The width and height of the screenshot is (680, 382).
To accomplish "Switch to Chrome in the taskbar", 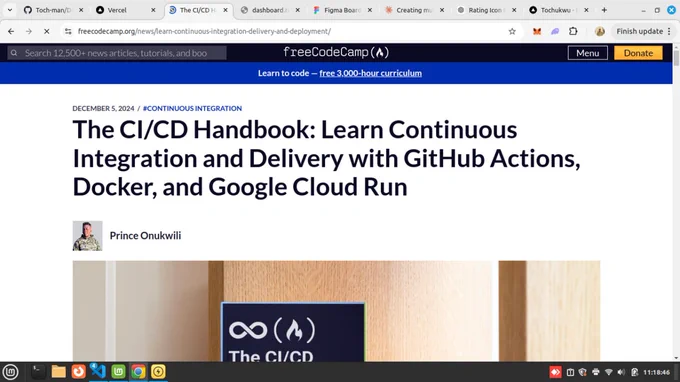I will [x=138, y=372].
